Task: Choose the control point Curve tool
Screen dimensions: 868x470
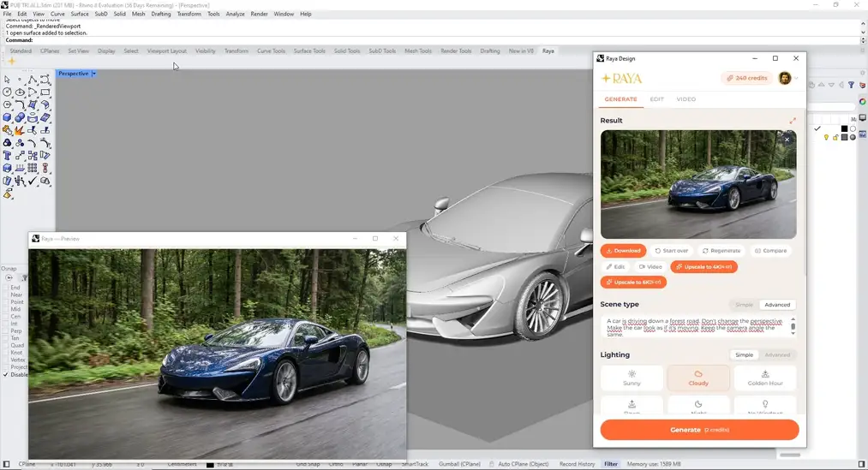Action: (45, 80)
